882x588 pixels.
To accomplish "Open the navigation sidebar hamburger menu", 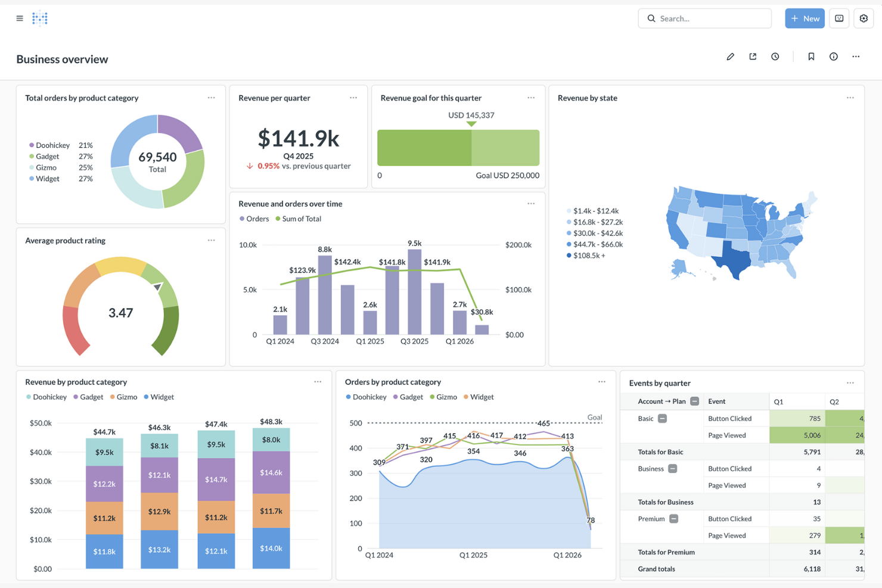I will [19, 18].
